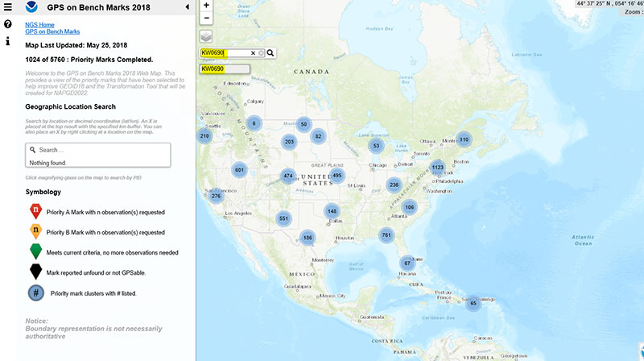The height and width of the screenshot is (361, 644).
Task: Clear the KW0690 PID search text
Action: point(253,52)
